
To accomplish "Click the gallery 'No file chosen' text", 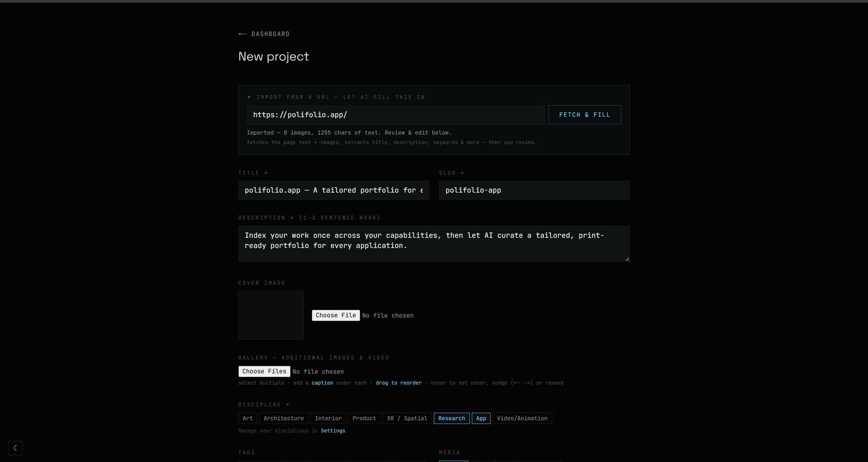I will (318, 372).
